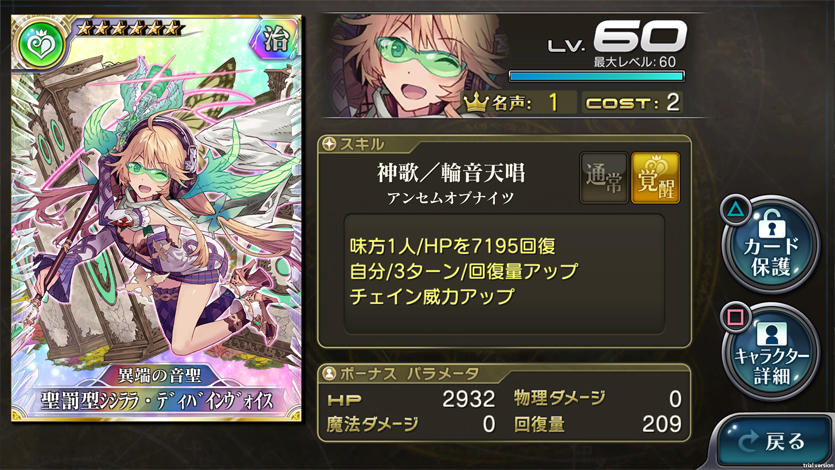The height and width of the screenshot is (470, 835).
Task: Click the 治 healer type badge
Action: point(276,39)
